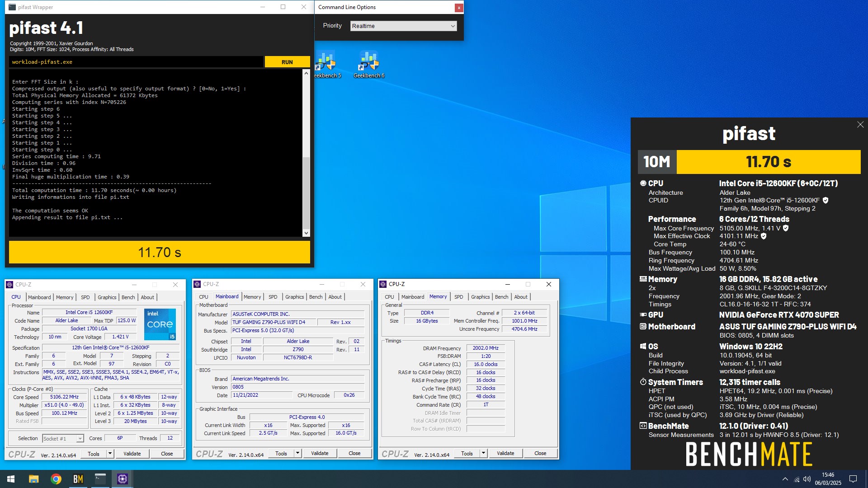Screen dimensions: 868x488
Task: Show hidden system tray icons
Action: pyautogui.click(x=785, y=479)
